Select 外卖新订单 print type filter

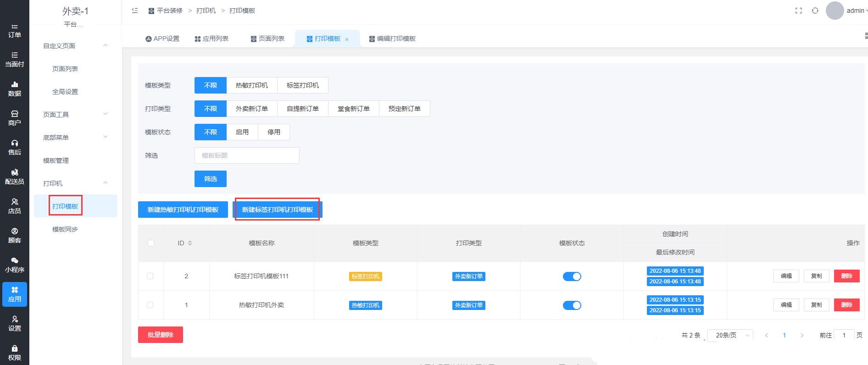click(252, 109)
